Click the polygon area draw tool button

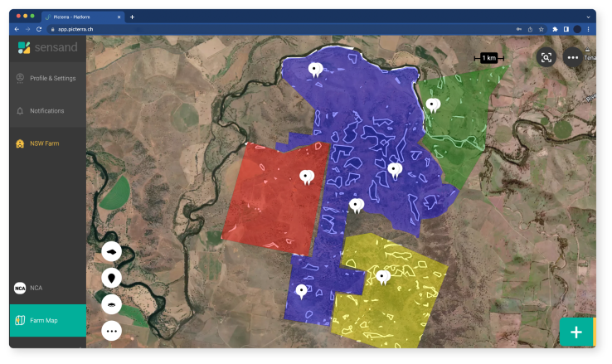pos(112,250)
